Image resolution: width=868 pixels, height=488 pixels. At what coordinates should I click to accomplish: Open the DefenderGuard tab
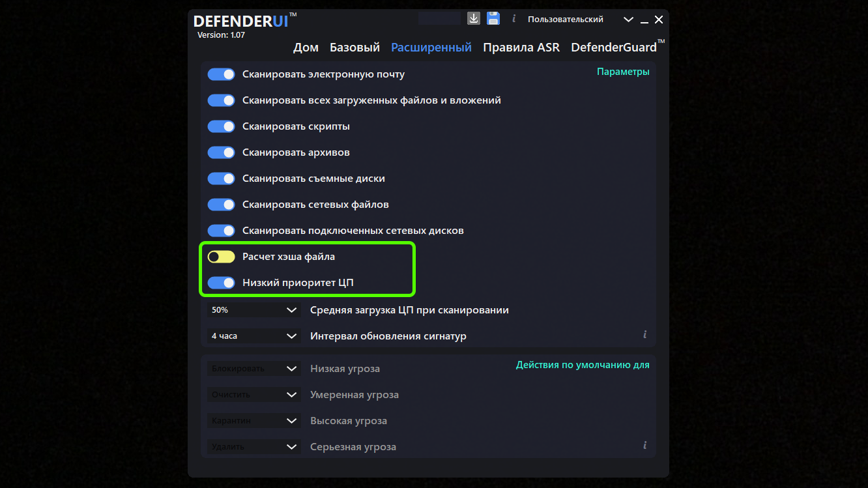618,48
